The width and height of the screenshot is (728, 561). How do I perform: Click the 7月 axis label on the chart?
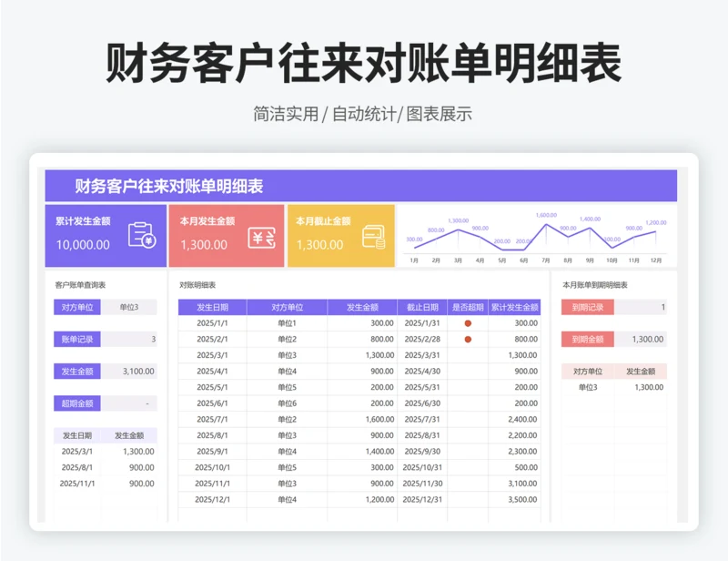pyautogui.click(x=546, y=260)
